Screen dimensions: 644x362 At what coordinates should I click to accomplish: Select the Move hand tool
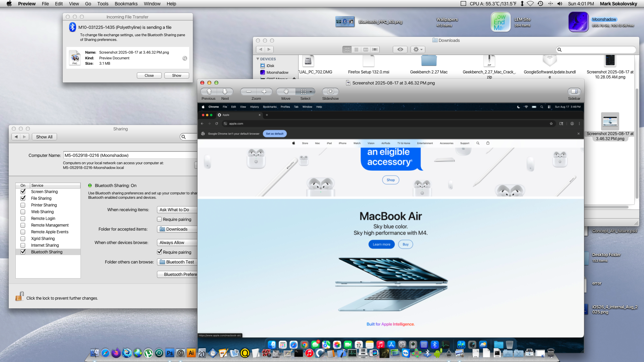[x=286, y=92]
